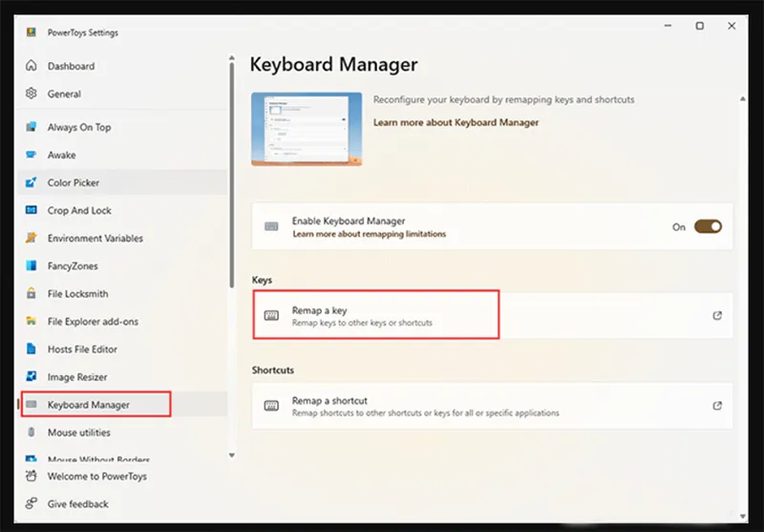Viewport: 764px width, 532px height.
Task: Click keyboard icon in Remap a shortcut row
Action: click(x=271, y=406)
